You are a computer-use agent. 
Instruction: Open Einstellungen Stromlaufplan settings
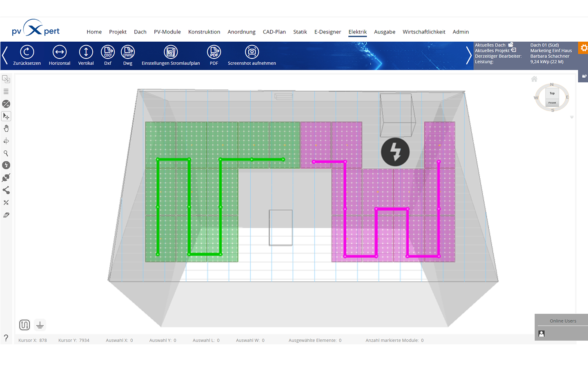171,52
